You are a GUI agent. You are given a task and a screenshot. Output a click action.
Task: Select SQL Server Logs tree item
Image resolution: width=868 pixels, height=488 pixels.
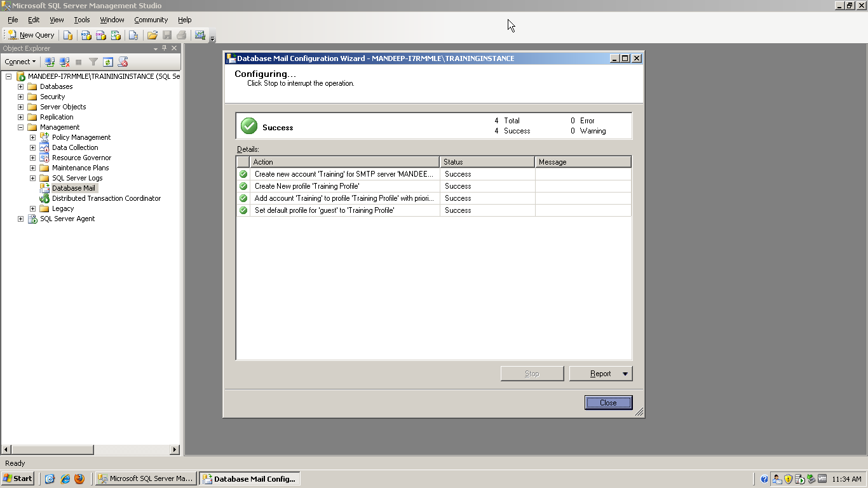click(77, 178)
